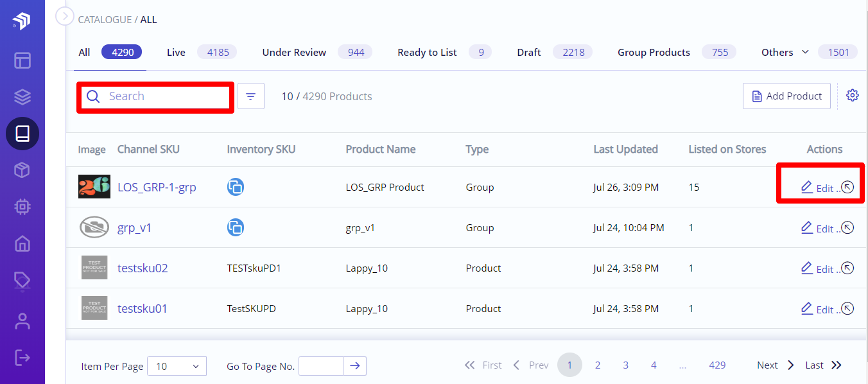Screen dimensions: 868x384
Task: Open LOS_GRP-1-grp channel SKU link
Action: 157,188
